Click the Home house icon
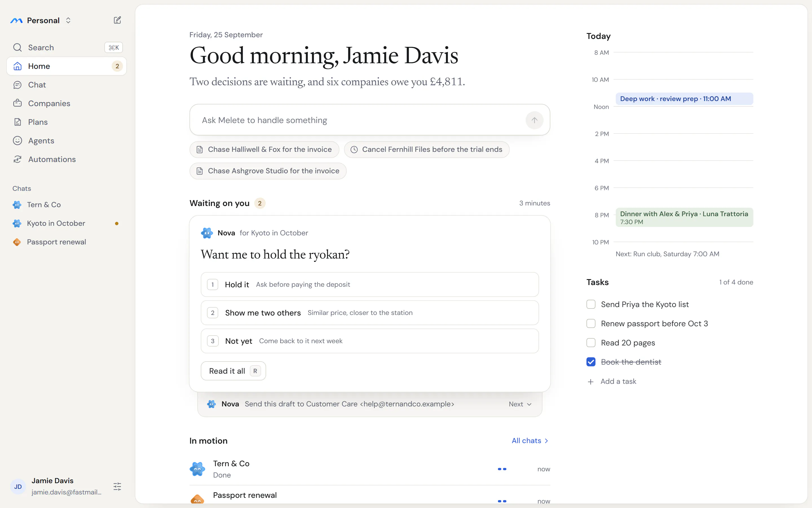The width and height of the screenshot is (812, 508). point(17,66)
